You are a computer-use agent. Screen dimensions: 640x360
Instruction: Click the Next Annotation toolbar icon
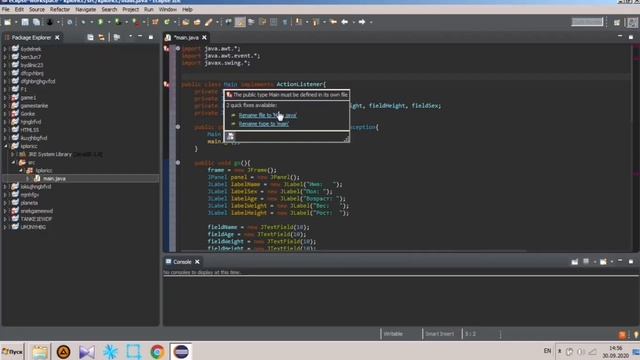pos(299,22)
